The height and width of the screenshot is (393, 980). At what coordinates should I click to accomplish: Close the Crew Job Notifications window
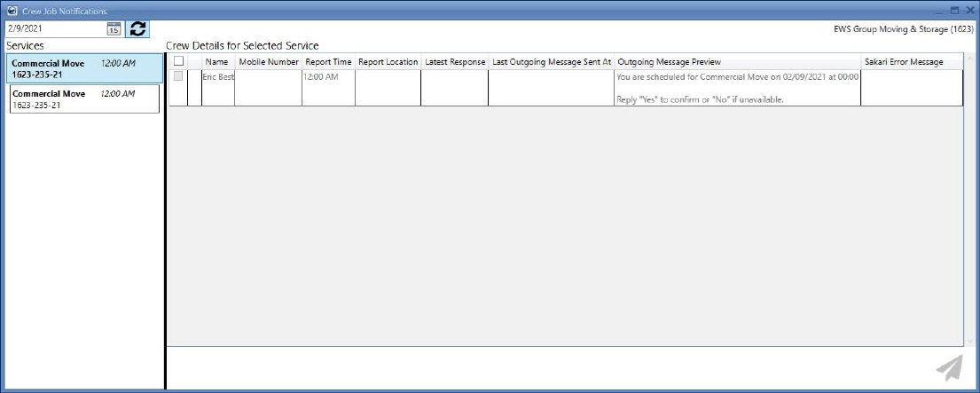coord(968,10)
